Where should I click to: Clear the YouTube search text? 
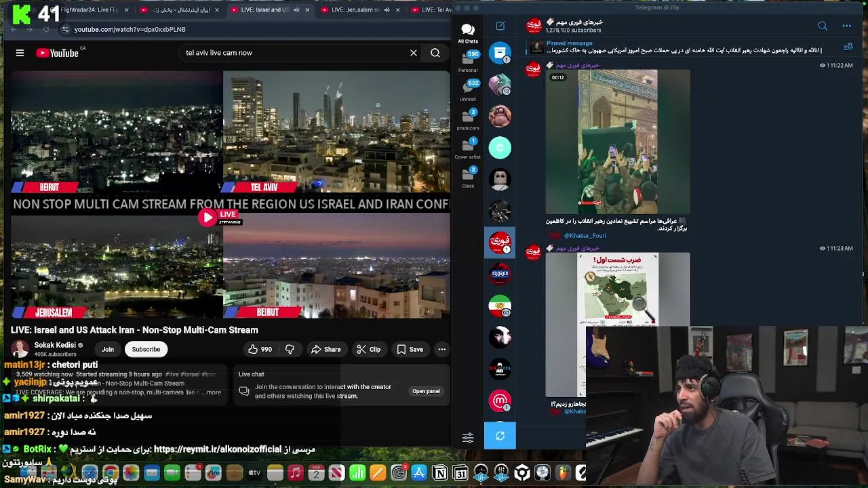pos(414,53)
